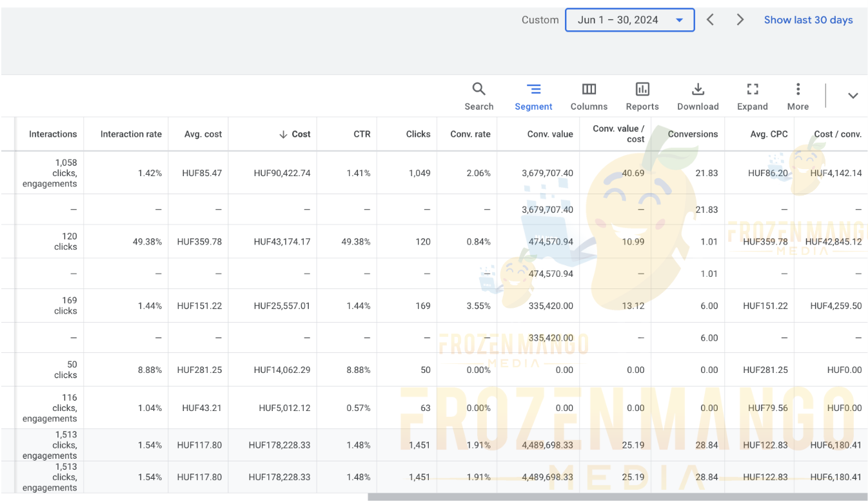Click the Show last 30 days link
868x502 pixels.
point(808,20)
